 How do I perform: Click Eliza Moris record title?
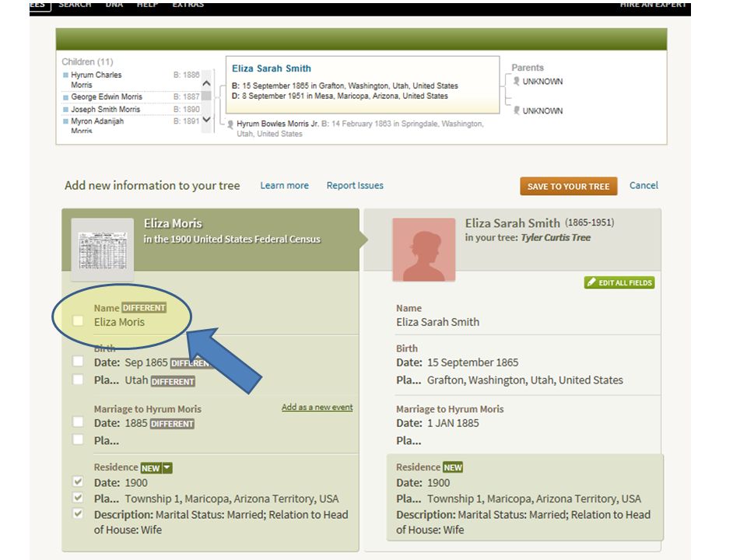coord(173,223)
